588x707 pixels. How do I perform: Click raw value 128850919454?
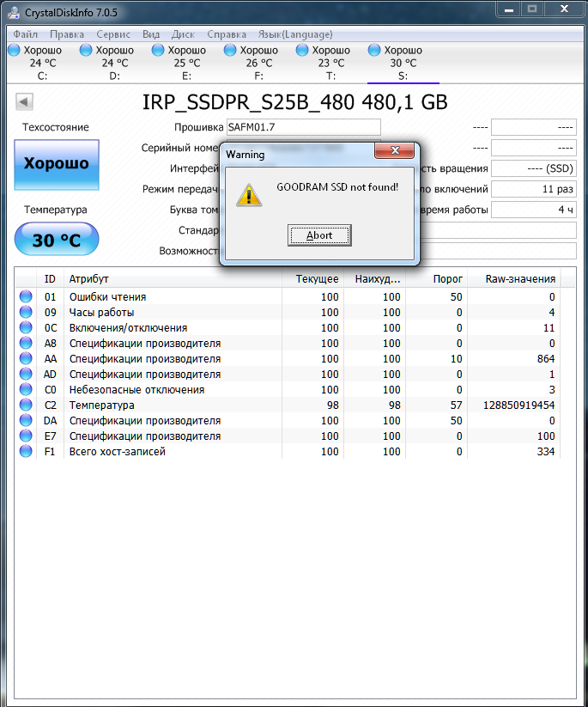(x=518, y=405)
